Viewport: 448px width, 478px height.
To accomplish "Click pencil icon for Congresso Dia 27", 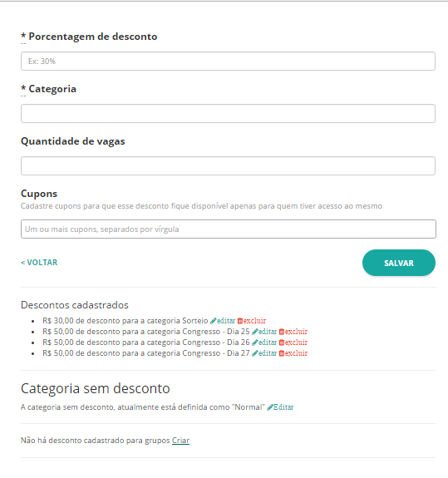I will 255,353.
